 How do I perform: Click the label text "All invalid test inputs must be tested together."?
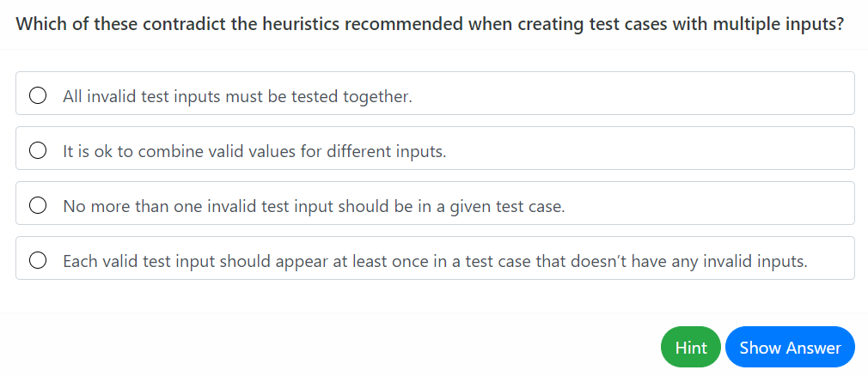(237, 96)
